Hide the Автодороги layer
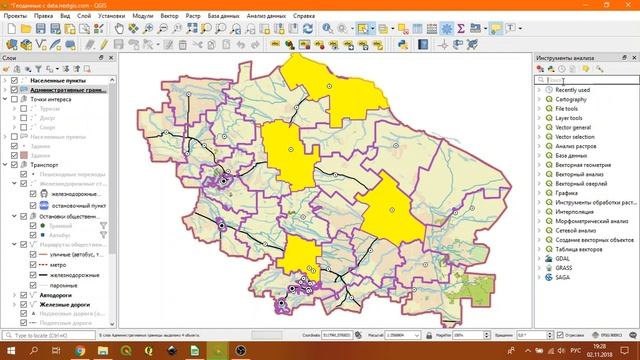Image resolution: width=640 pixels, height=360 pixels. (24, 295)
